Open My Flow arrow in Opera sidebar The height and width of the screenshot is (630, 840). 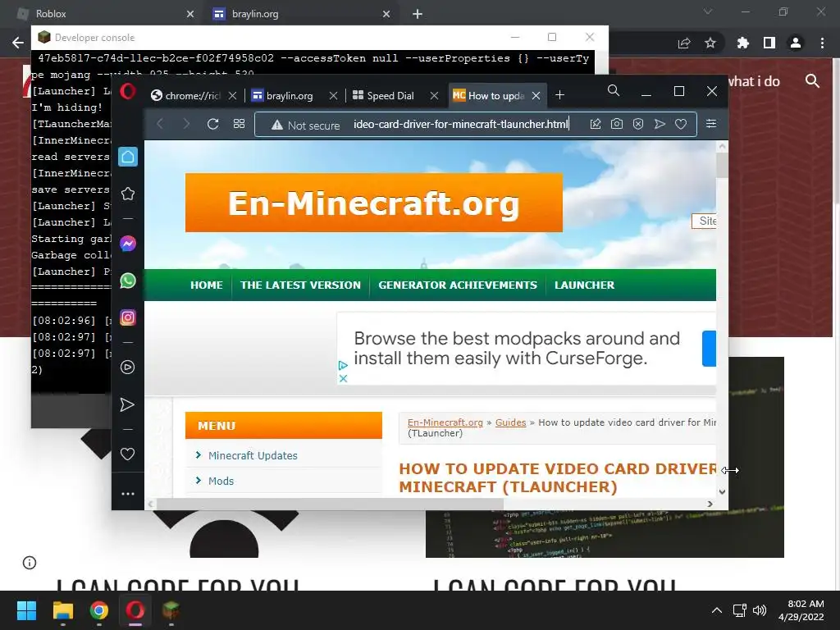tap(127, 404)
